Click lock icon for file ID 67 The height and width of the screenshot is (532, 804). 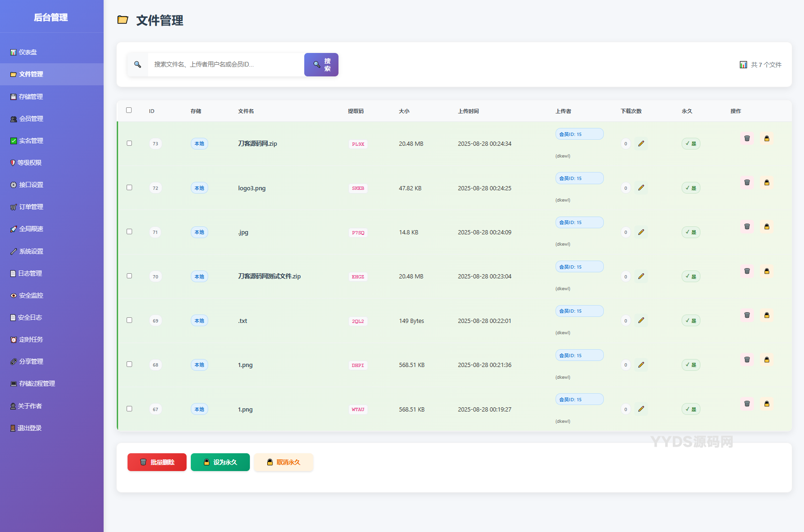pos(766,404)
